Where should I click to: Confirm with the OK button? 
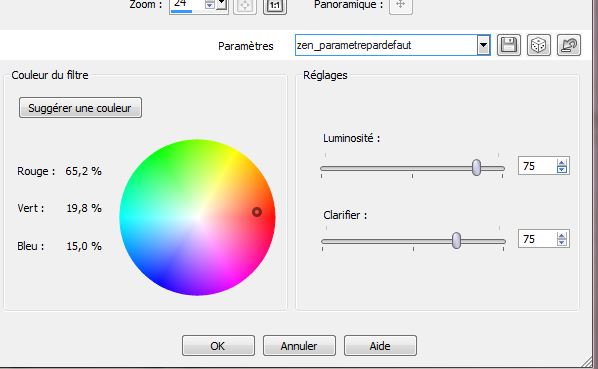pyautogui.click(x=218, y=345)
